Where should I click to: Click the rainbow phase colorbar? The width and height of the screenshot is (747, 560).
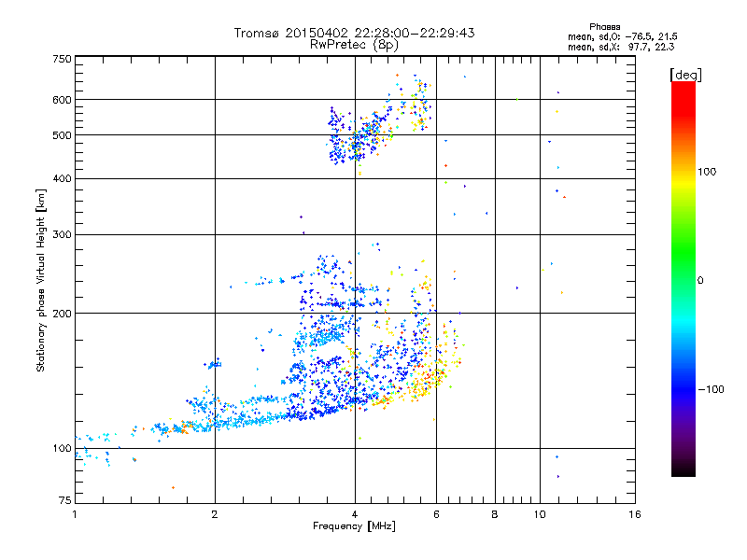coord(684,279)
